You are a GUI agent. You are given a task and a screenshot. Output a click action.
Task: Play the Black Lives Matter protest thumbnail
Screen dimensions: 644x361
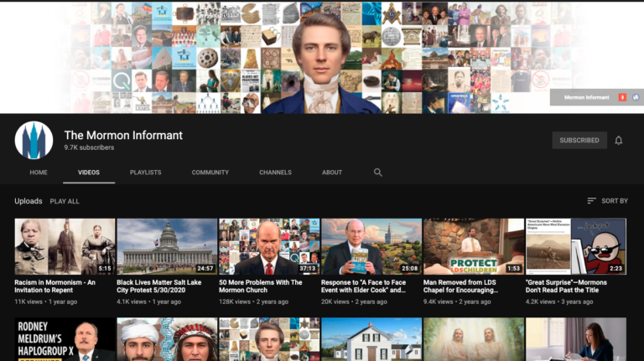(167, 246)
